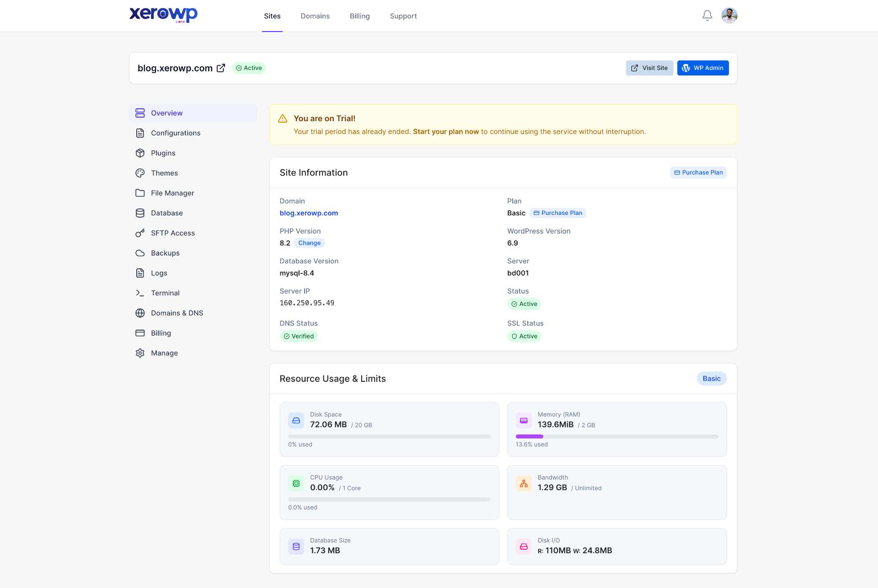
Task: Change the PHP version
Action: (x=309, y=243)
